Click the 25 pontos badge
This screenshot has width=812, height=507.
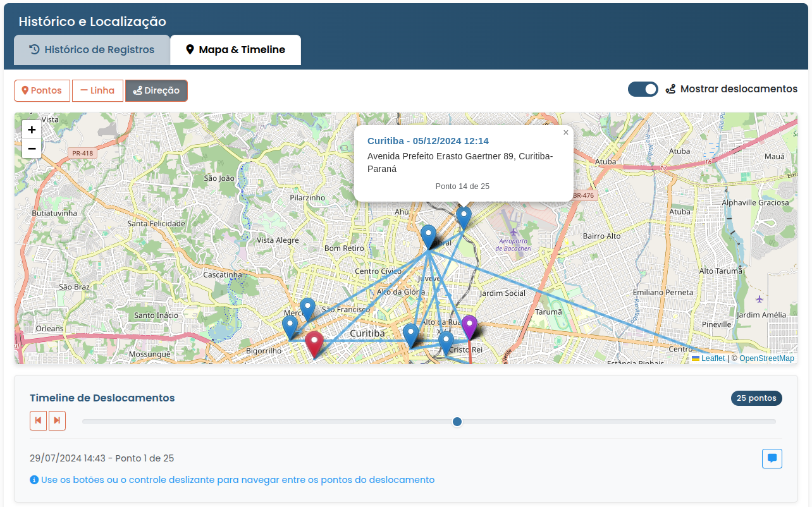point(756,398)
